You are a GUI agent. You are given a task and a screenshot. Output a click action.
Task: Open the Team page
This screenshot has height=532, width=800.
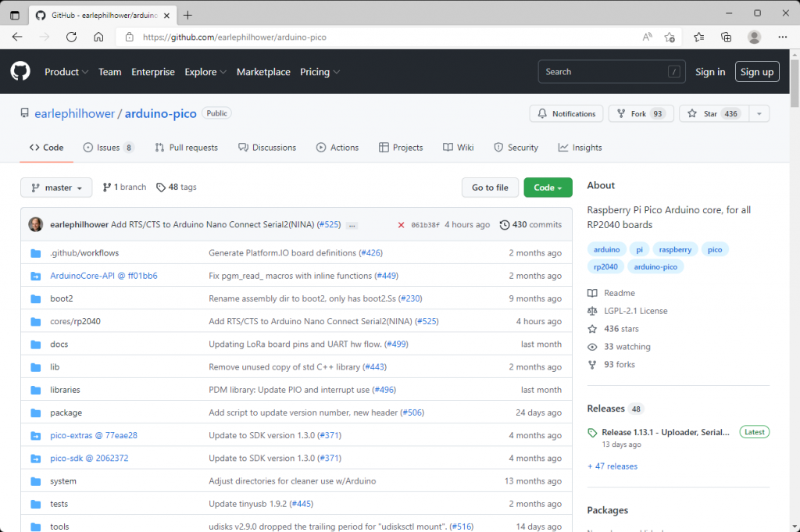(109, 72)
